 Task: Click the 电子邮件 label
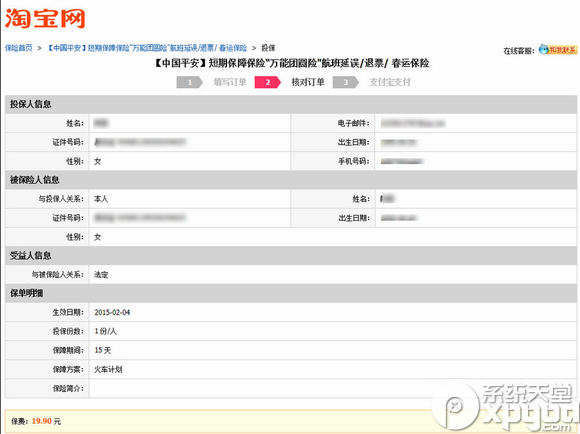(353, 123)
